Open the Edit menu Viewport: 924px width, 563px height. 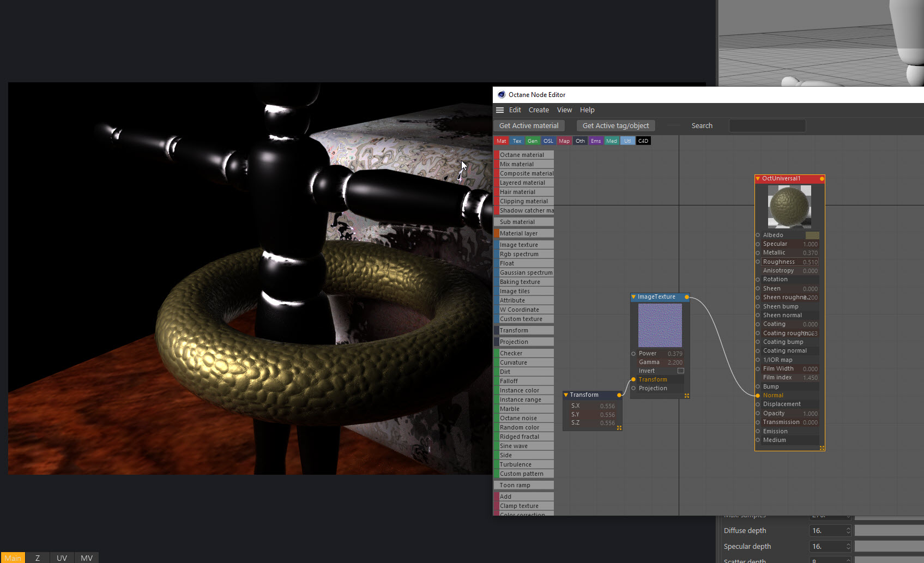[515, 110]
